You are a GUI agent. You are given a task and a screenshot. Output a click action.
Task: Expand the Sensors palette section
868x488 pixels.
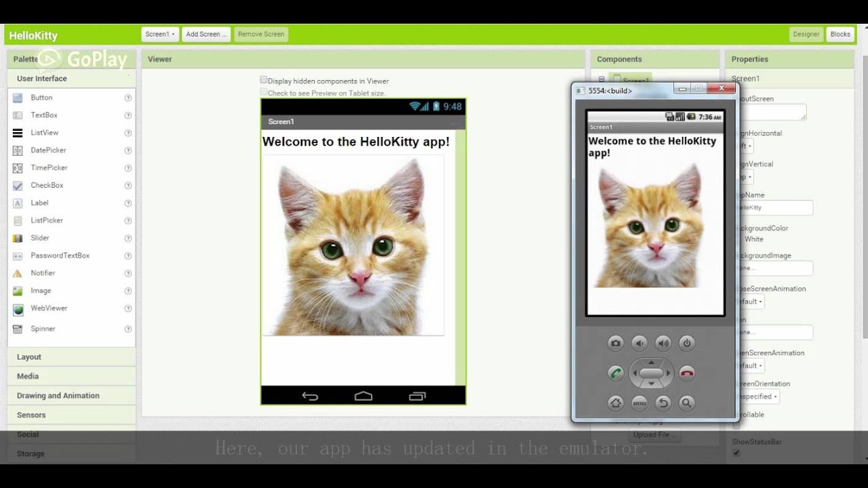click(71, 415)
